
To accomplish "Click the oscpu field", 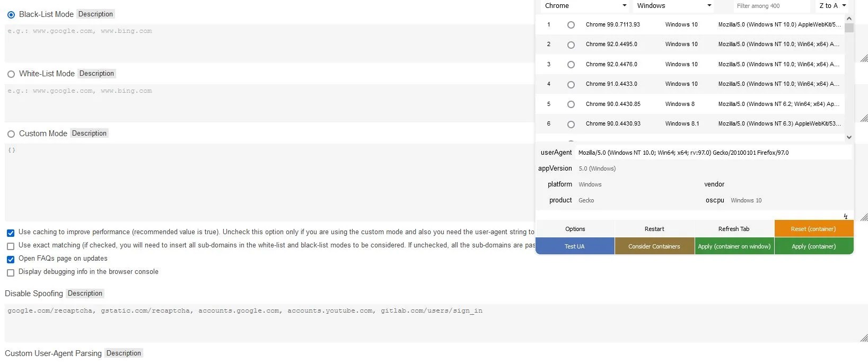I will point(790,200).
